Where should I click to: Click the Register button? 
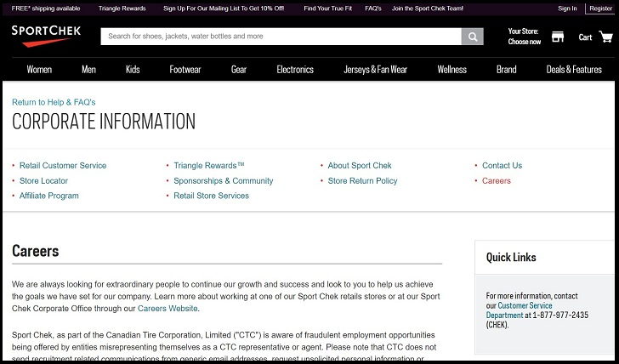pos(600,9)
